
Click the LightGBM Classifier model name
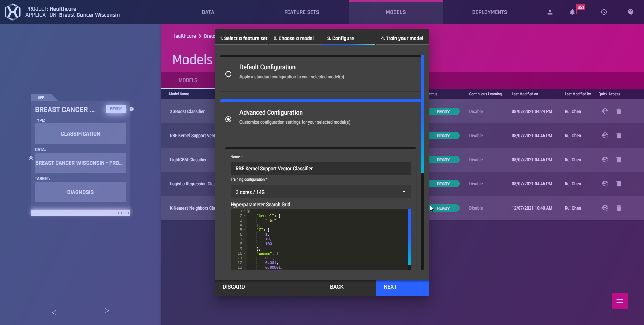tap(188, 160)
